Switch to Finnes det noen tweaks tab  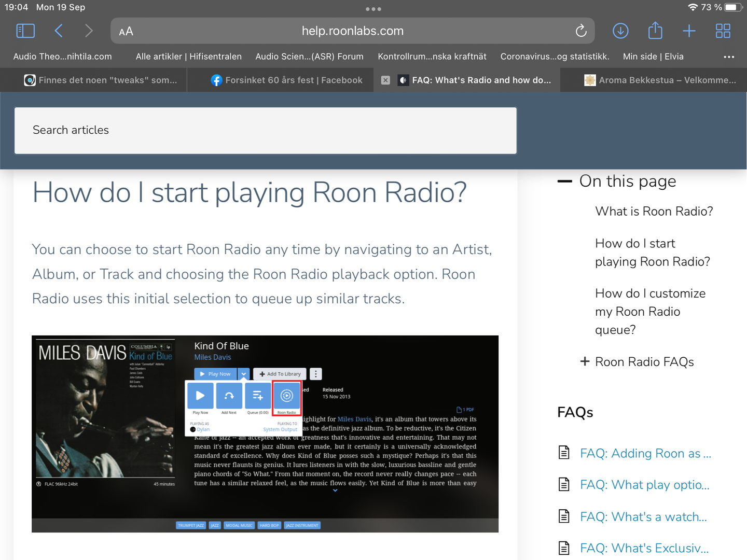pos(93,80)
